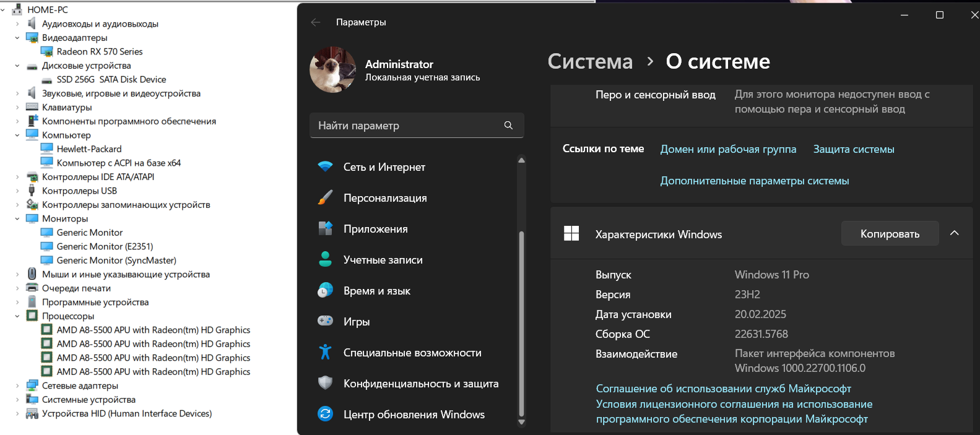The image size is (980, 435).
Task: Click the Персонализация paintbrush icon
Action: 325,198
